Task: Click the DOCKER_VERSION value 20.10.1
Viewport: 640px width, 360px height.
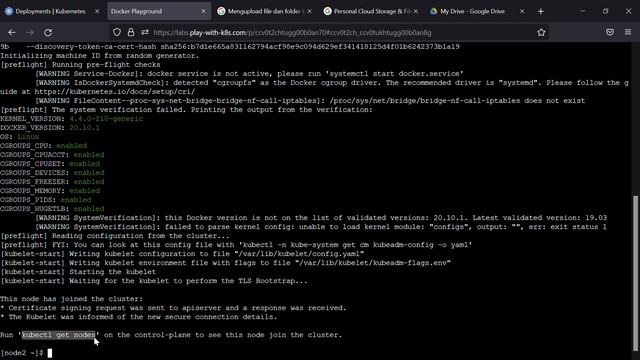Action: (84, 128)
